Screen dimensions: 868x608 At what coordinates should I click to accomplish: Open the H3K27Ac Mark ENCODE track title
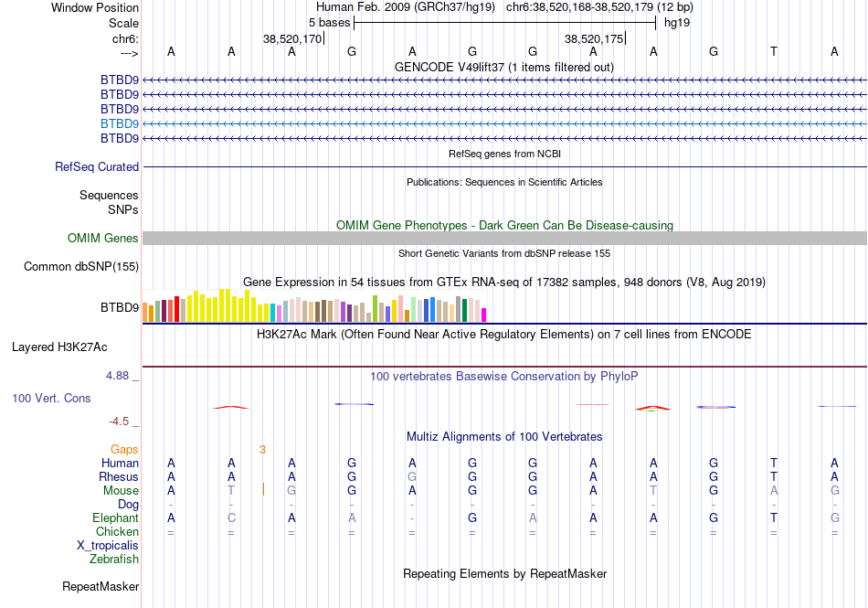[x=504, y=334]
